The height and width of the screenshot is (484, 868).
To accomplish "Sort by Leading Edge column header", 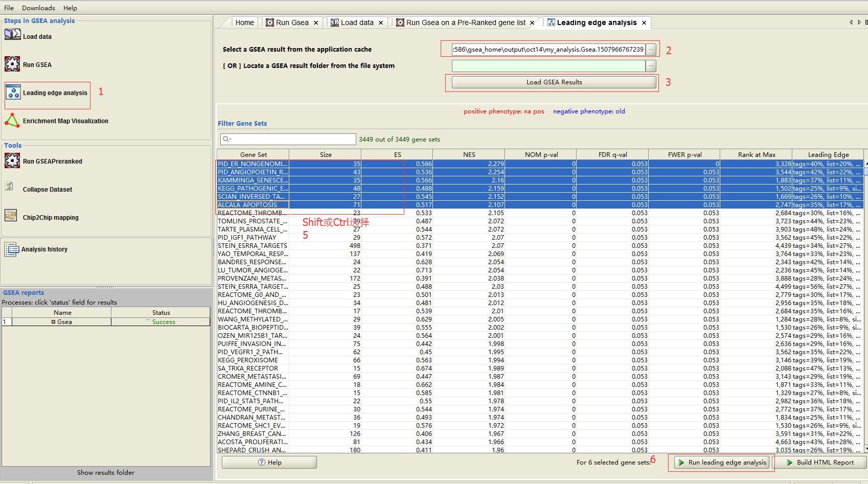I will pyautogui.click(x=828, y=154).
